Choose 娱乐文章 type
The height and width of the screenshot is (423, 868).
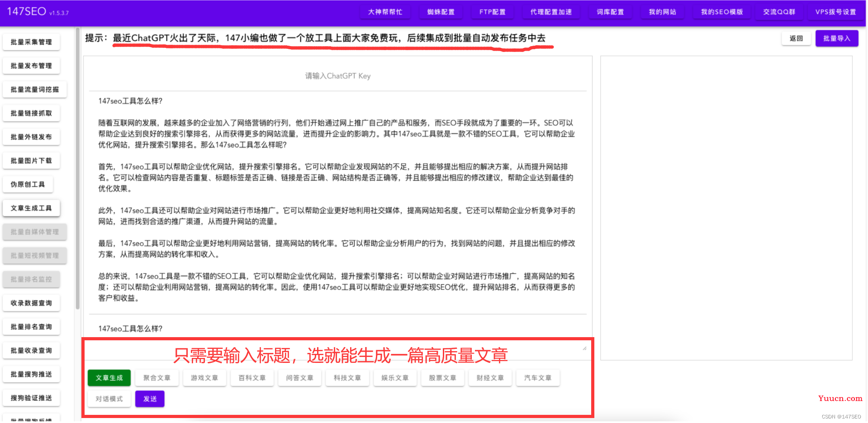pos(395,378)
